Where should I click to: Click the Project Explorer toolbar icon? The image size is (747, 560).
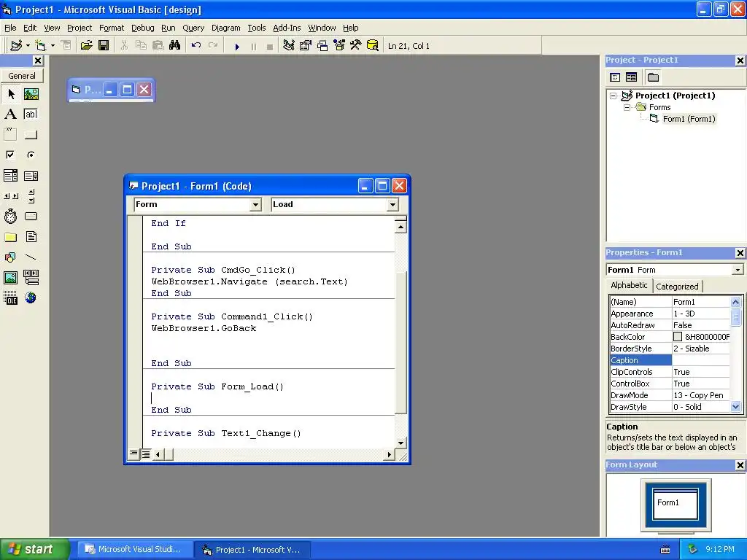[x=288, y=46]
